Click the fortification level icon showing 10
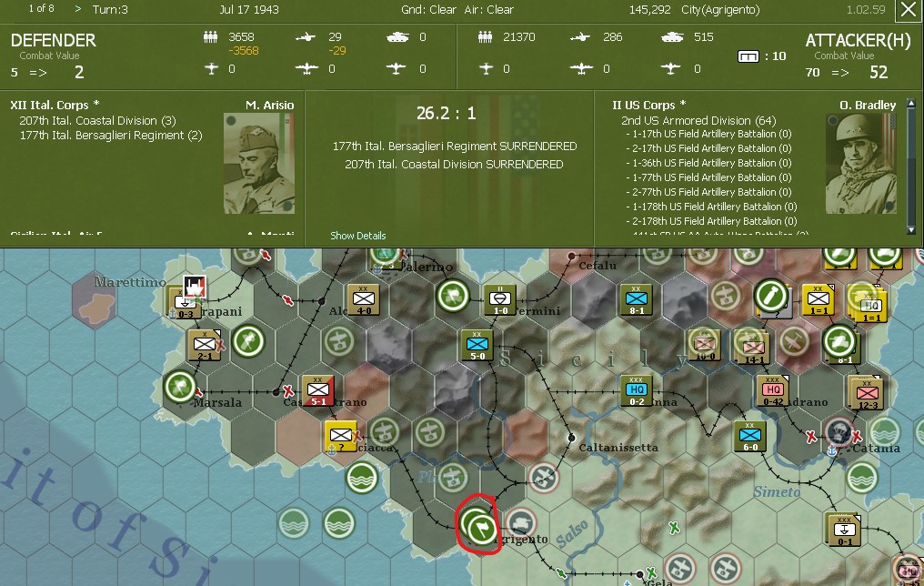Viewport: 924px width, 586px height. click(x=748, y=56)
